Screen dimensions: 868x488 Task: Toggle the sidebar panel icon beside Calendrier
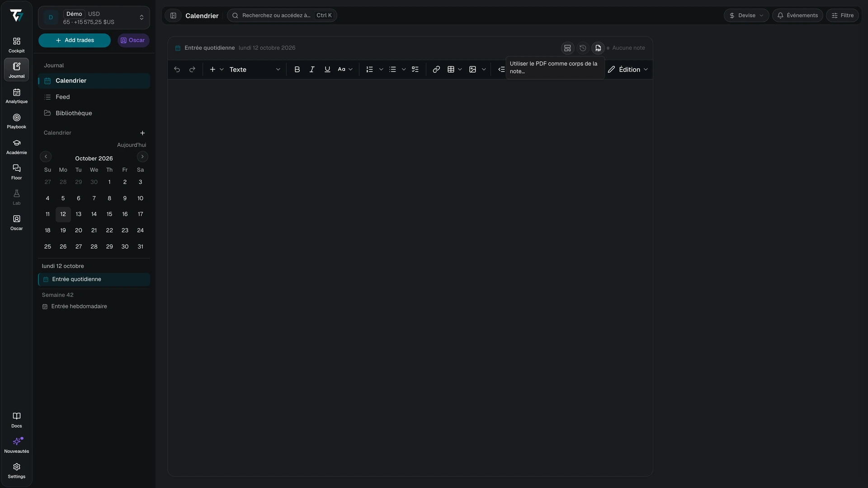[173, 15]
